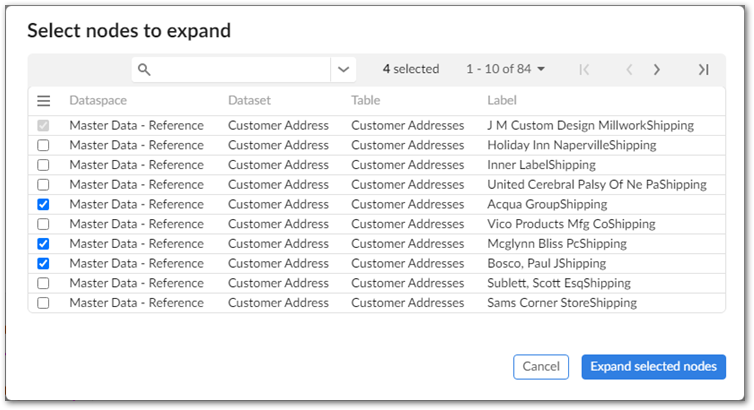Tick the Sams Corner StoreShipping checkbox
Image resolution: width=754 pixels, height=410 pixels.
tap(43, 303)
